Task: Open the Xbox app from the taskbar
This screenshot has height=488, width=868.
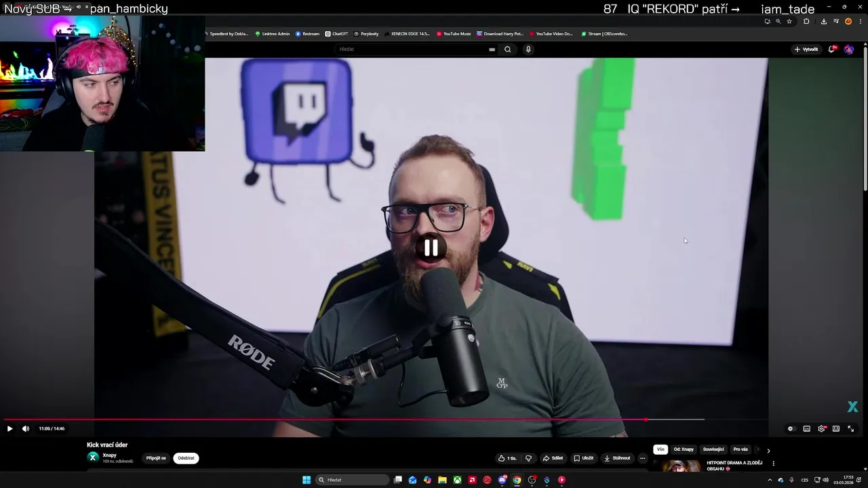Action: tap(458, 480)
